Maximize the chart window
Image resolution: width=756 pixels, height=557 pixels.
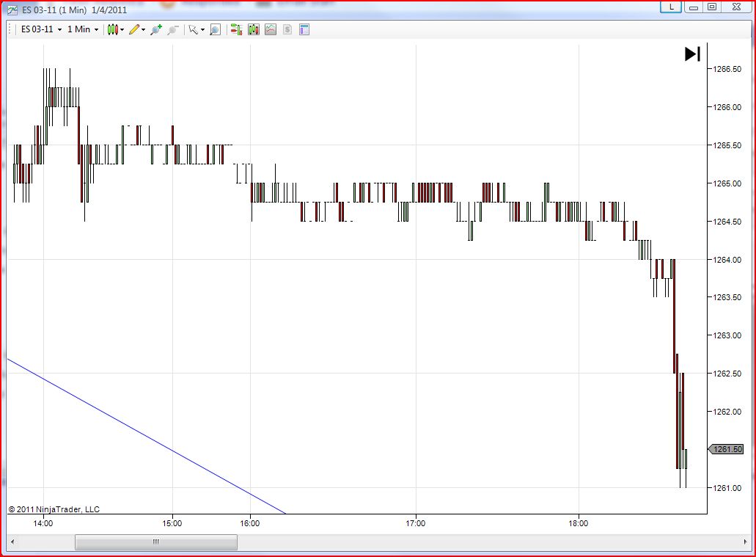point(712,7)
